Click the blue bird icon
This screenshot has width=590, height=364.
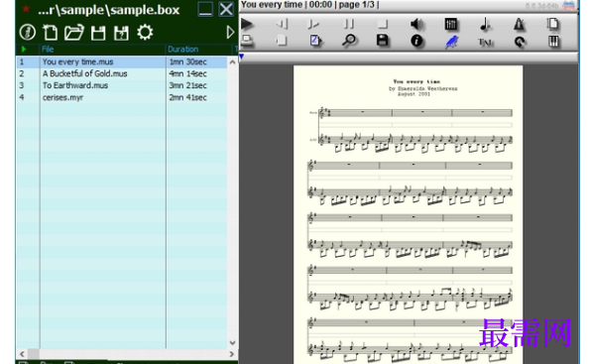click(x=451, y=42)
